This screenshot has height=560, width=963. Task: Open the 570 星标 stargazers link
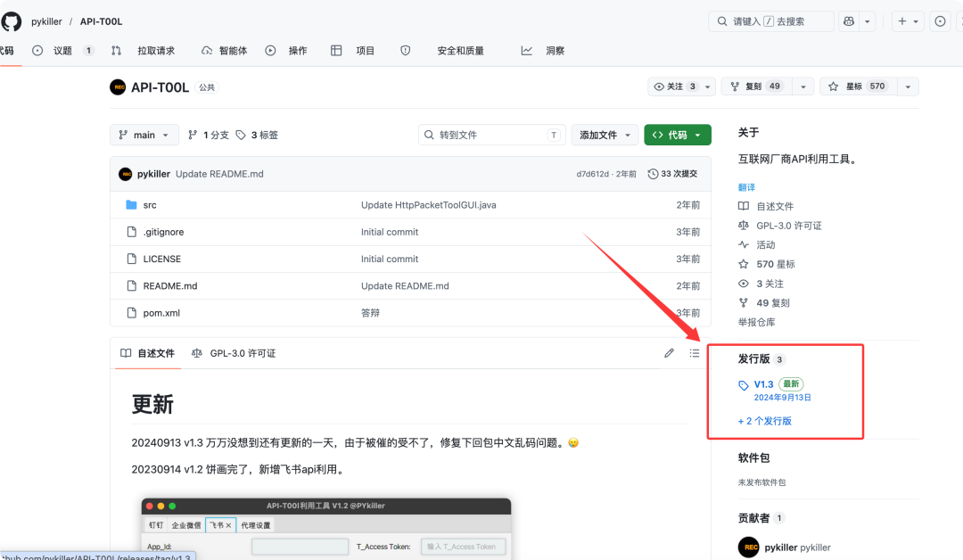click(x=767, y=264)
